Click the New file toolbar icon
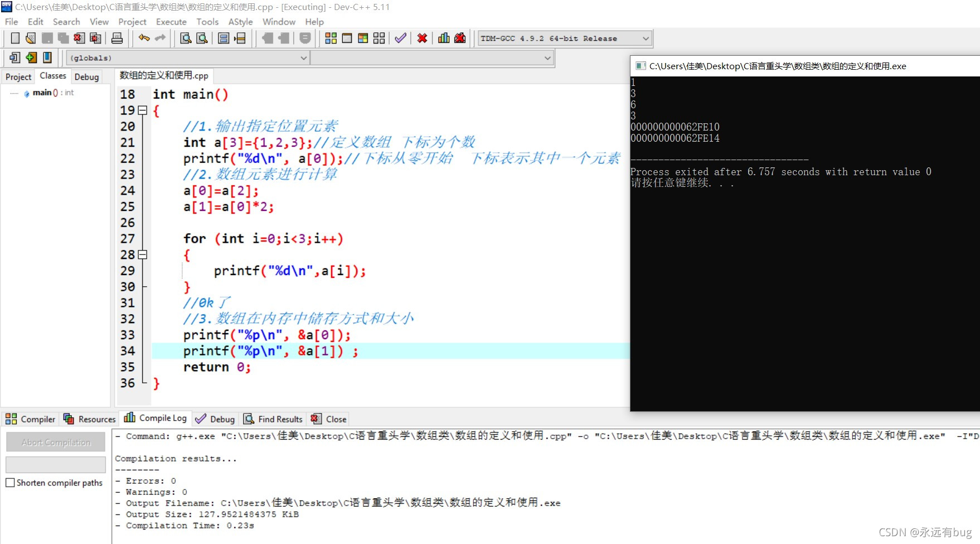 (x=15, y=38)
